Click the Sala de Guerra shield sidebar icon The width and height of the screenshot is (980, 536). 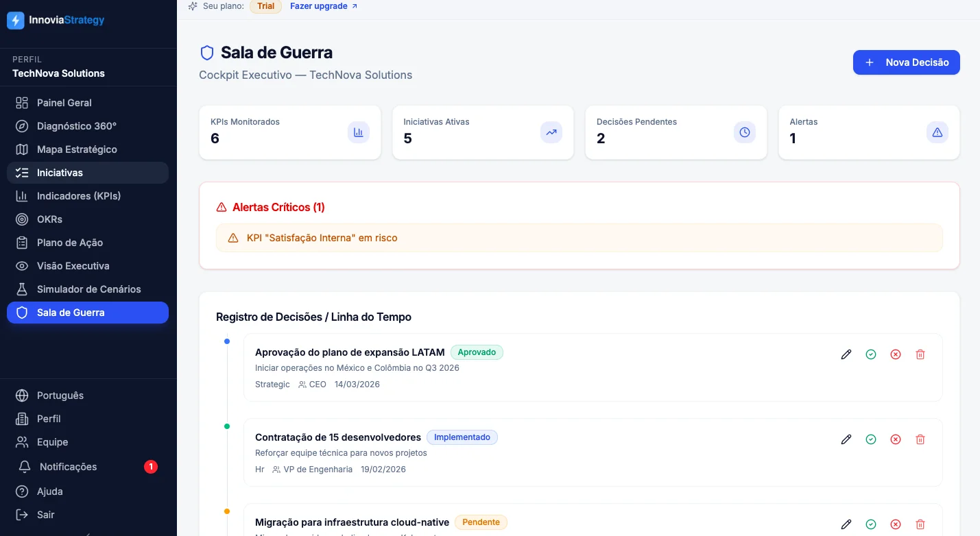22,313
